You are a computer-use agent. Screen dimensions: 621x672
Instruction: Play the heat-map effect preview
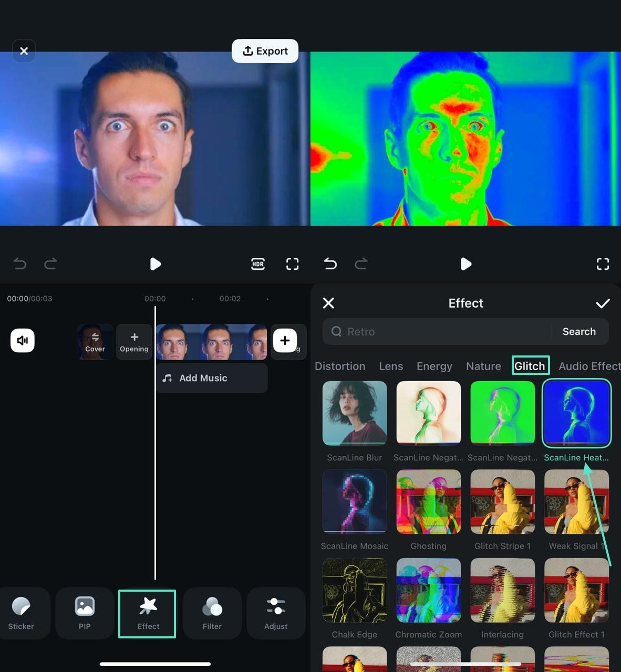[465, 264]
